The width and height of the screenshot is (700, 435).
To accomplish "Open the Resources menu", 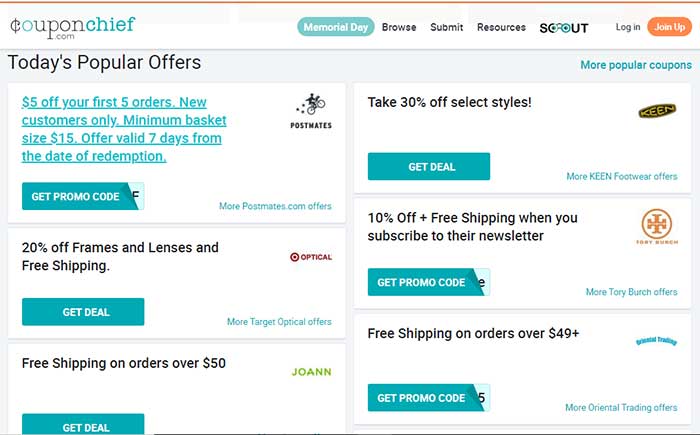I will tap(501, 27).
